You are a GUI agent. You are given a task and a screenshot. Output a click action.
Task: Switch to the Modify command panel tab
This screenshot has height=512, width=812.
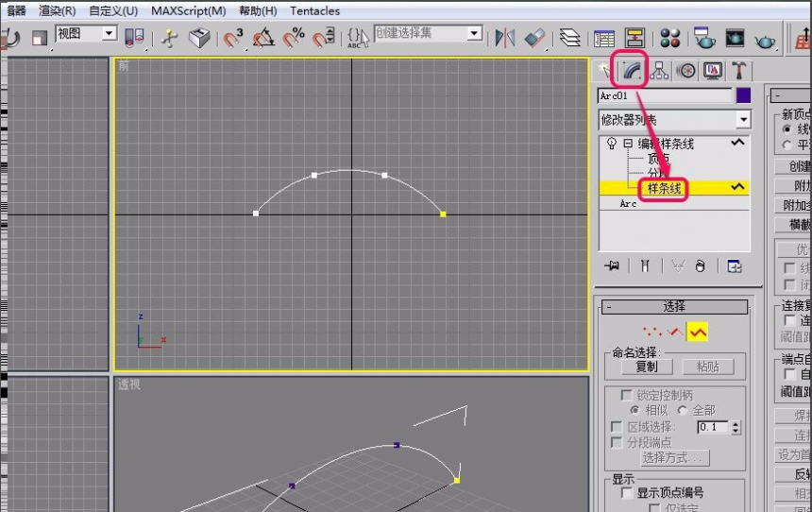coord(632,70)
